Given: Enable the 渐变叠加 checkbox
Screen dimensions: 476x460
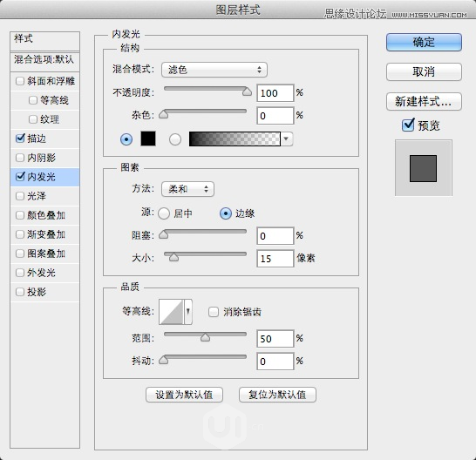Looking at the screenshot, I should pos(20,234).
